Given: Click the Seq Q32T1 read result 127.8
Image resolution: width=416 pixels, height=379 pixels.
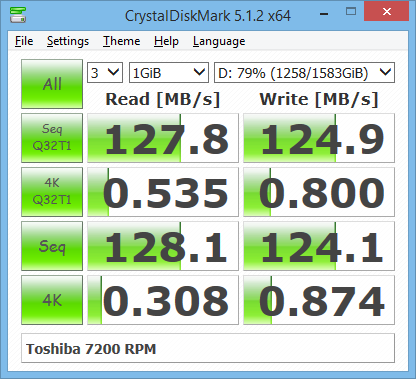Looking at the screenshot, I should tap(163, 138).
